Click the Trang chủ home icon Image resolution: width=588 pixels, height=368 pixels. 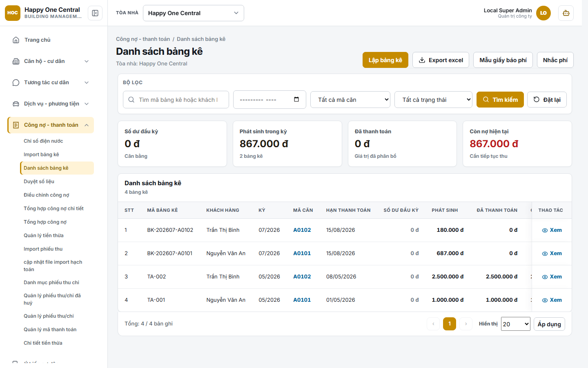(x=16, y=40)
